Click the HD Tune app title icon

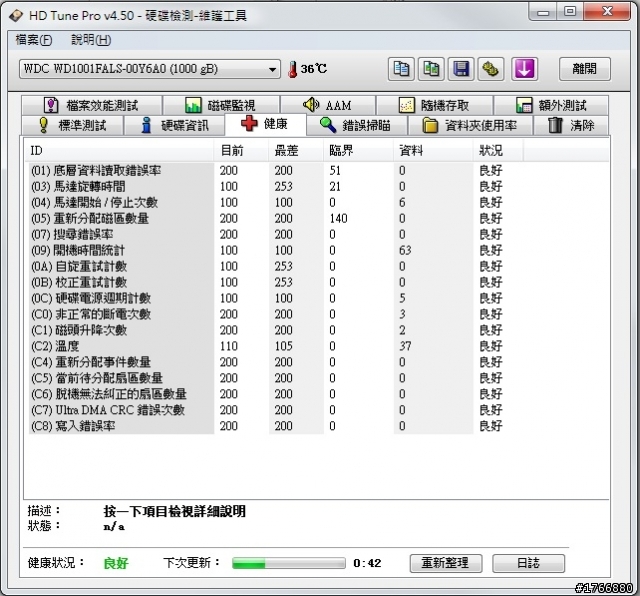[16, 16]
